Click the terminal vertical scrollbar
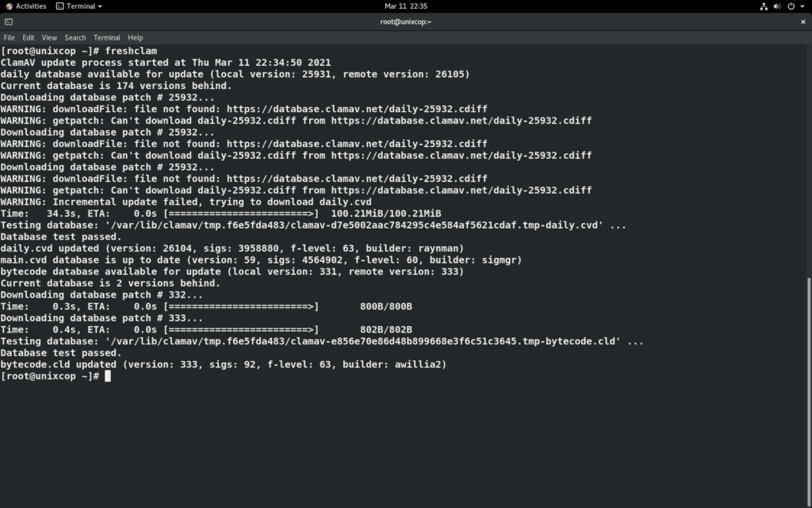 click(x=809, y=392)
